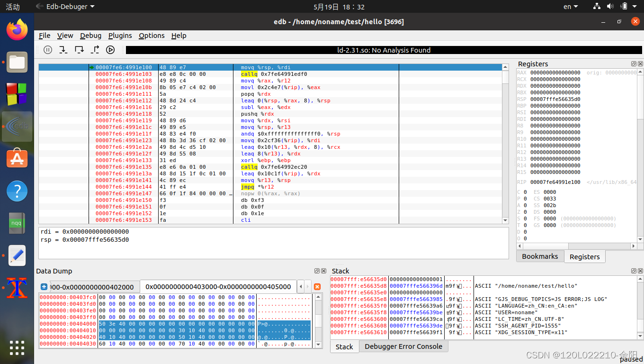This screenshot has height=364, width=644.
Task: Click the Step Out toolbar icon
Action: tap(95, 50)
